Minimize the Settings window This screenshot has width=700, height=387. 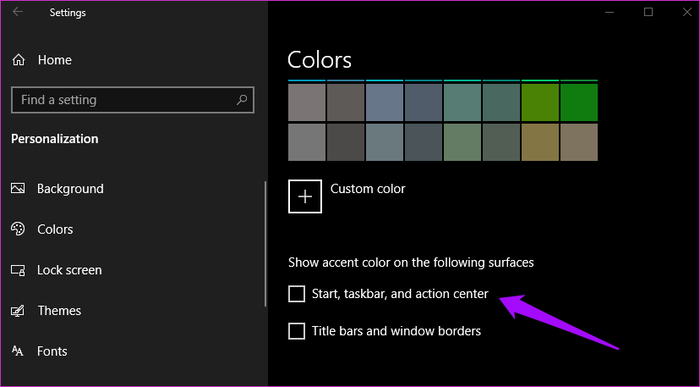(x=609, y=12)
